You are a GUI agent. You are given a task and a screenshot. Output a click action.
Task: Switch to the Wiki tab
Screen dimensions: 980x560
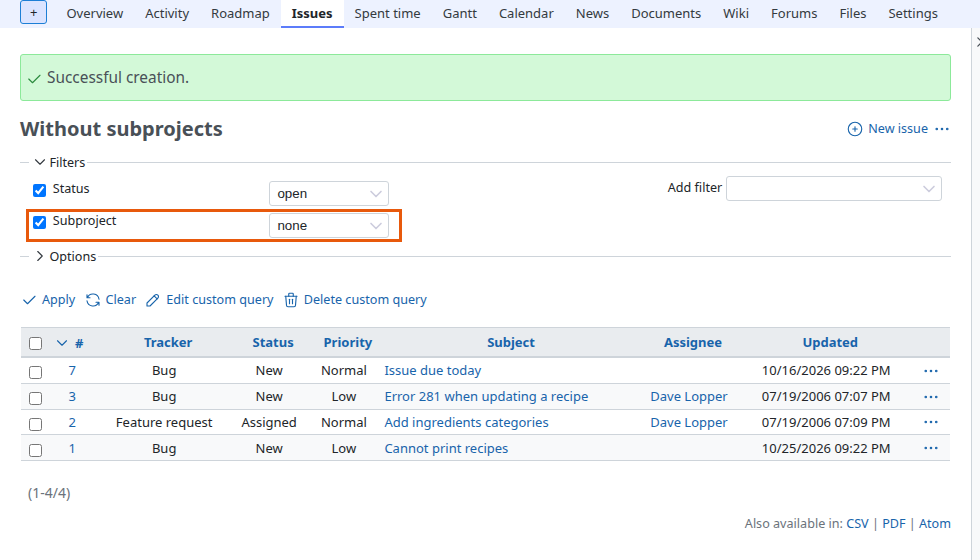point(736,14)
